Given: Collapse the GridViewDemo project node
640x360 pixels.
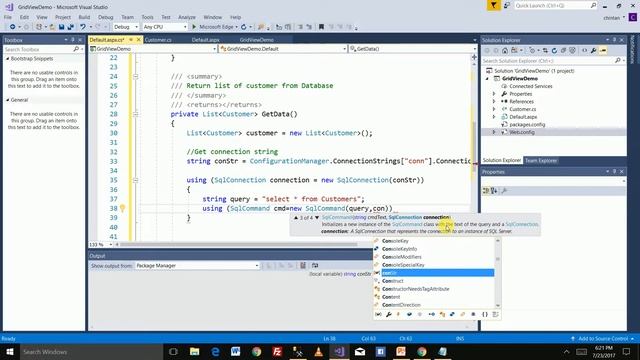Looking at the screenshot, I should pyautogui.click(x=487, y=78).
